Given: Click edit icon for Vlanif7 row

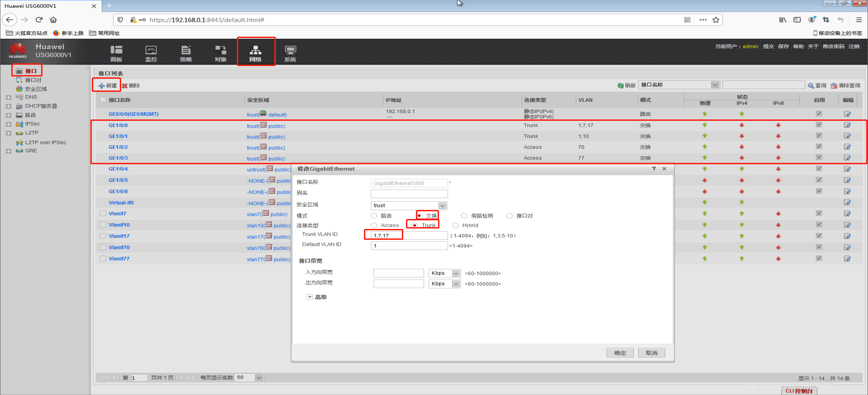Looking at the screenshot, I should point(847,214).
